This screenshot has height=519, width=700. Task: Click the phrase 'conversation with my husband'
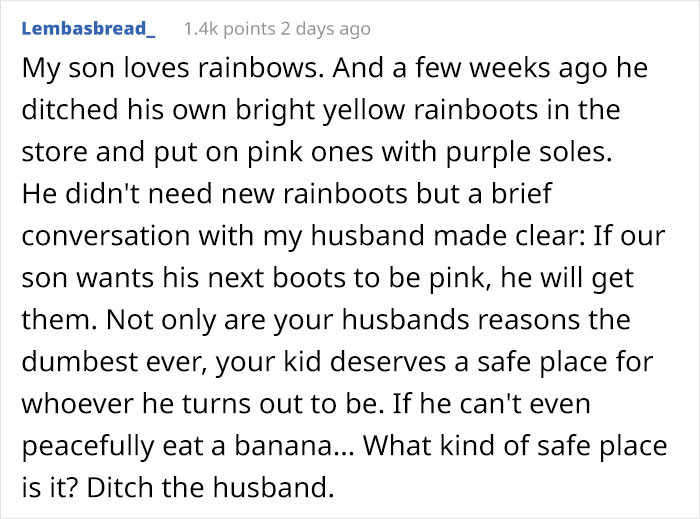point(223,236)
